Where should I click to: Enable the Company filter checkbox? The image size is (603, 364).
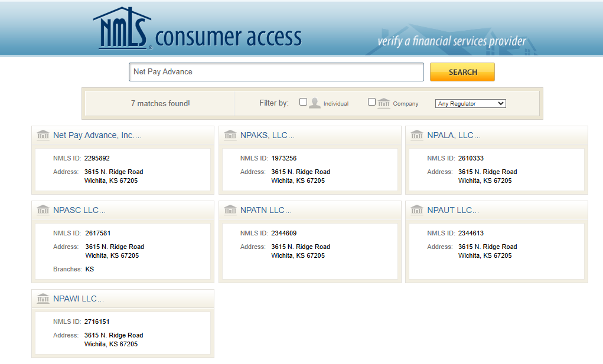(371, 102)
